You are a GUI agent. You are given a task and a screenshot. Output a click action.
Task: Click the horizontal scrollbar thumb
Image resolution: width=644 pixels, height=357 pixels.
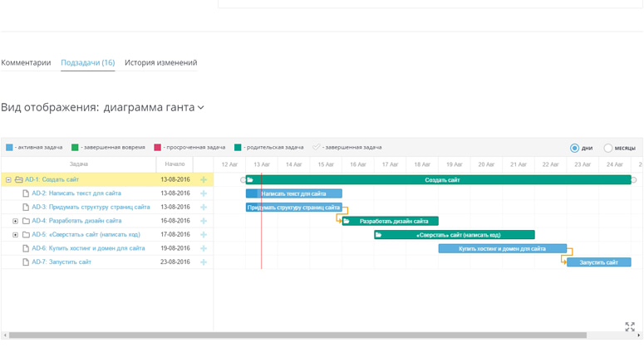[297, 335]
